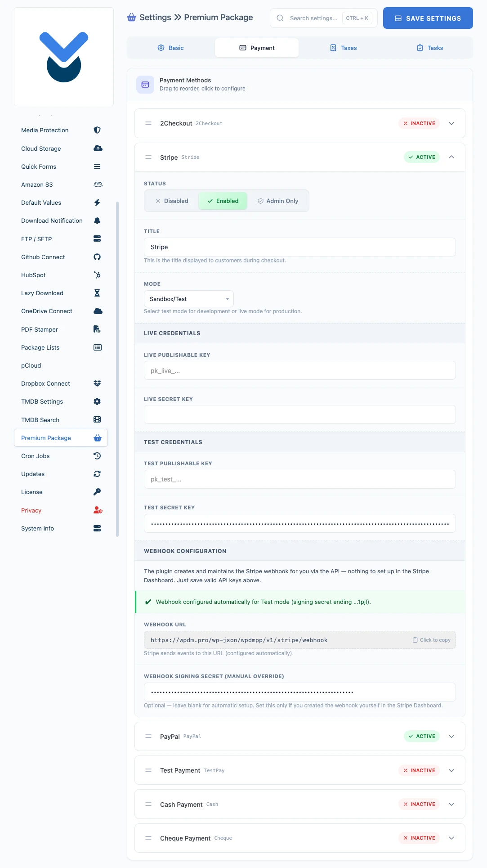Image resolution: width=487 pixels, height=868 pixels.
Task: Click the 2Checkout INACTIVE status badge
Action: point(419,123)
